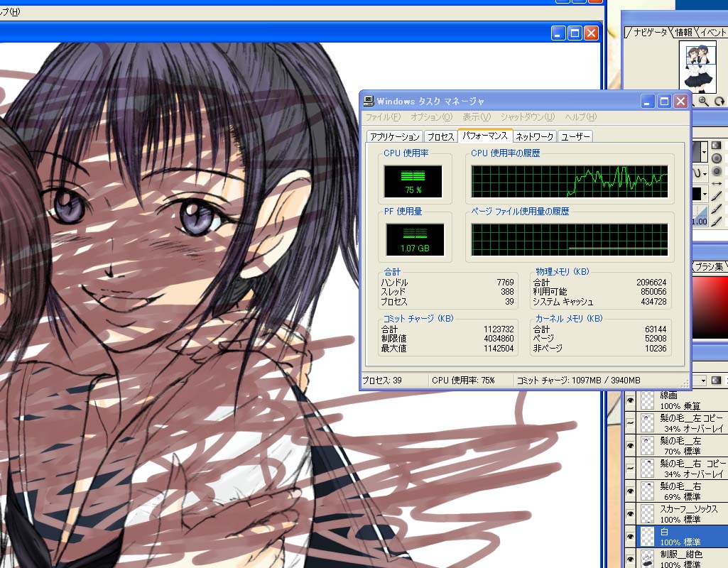
Task: Click the horizontal double-arrow icon in tool options
Action: point(717,184)
